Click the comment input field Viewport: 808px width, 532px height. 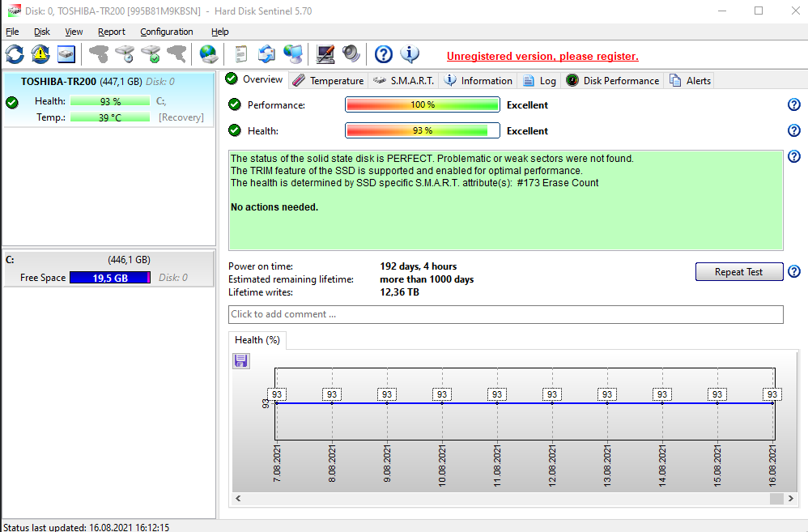(505, 314)
